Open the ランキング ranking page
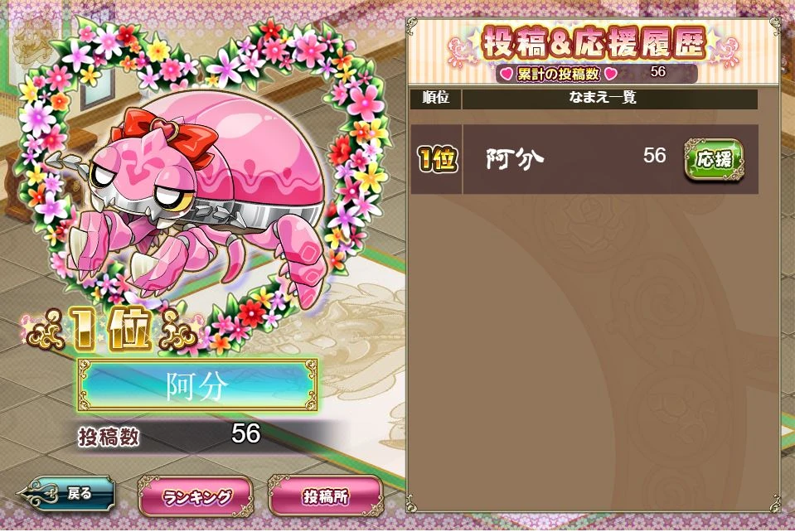This screenshot has height=532, width=795. 196,496
